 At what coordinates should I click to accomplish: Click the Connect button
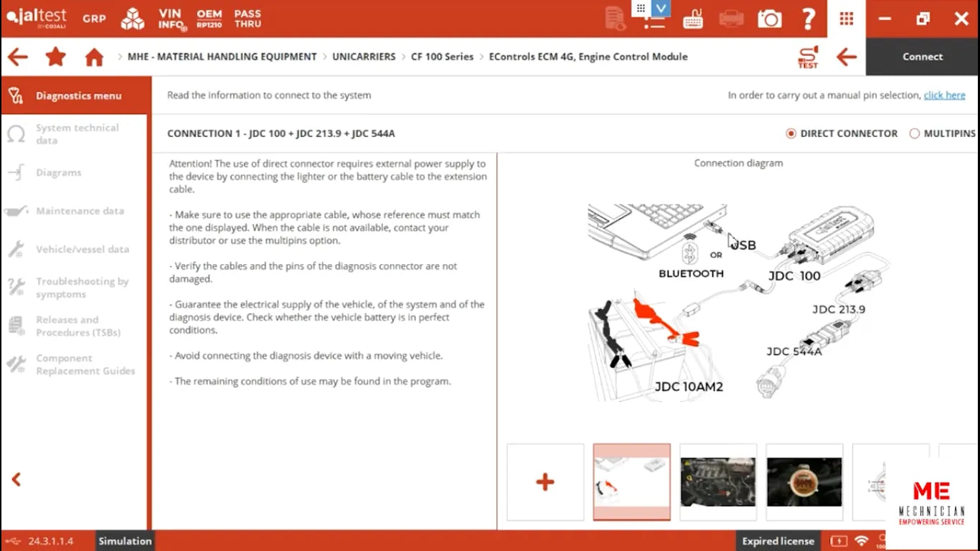(x=923, y=57)
